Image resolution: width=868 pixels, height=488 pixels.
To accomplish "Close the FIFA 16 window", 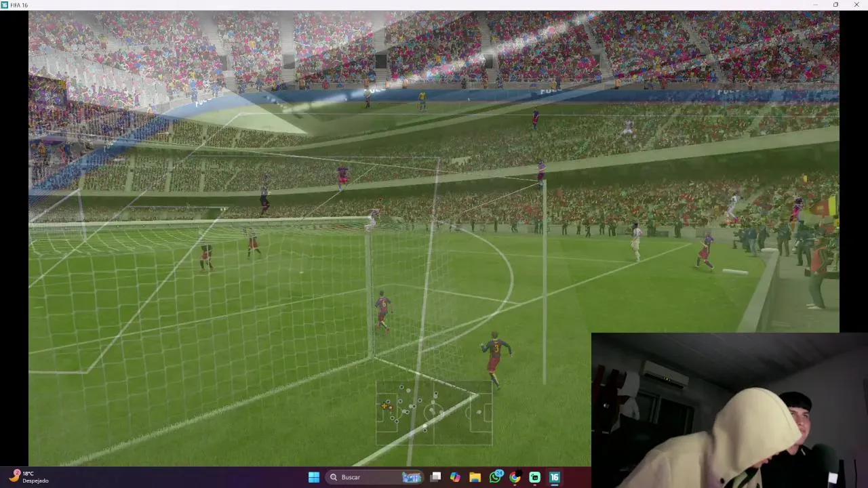I will coord(856,5).
